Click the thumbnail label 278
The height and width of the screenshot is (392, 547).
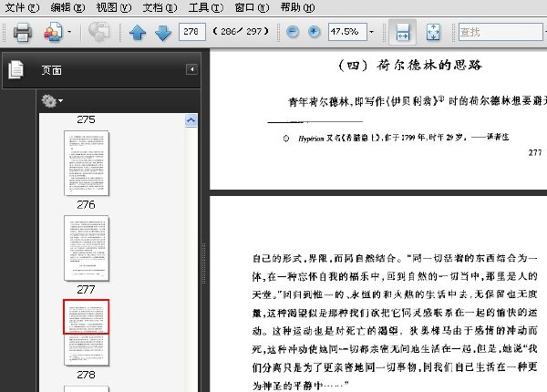coord(86,375)
